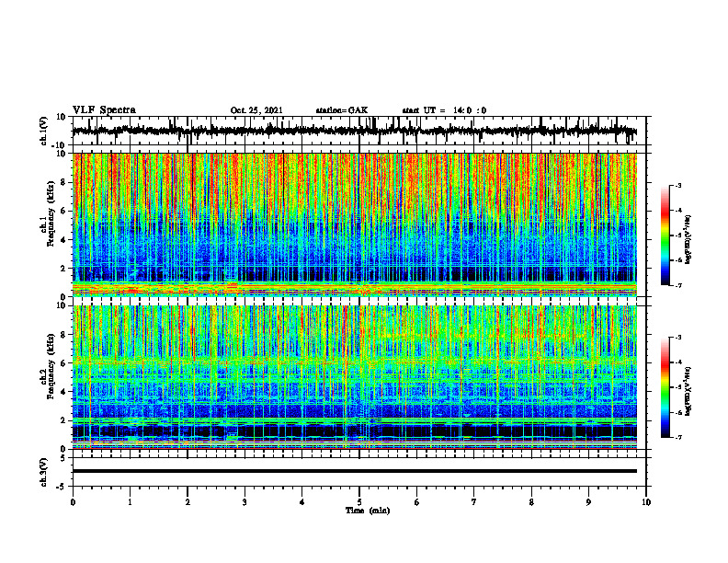Click the ch.1 voltage waveform trace panel
Screen dimensions: 728x563
pyautogui.click(x=358, y=131)
